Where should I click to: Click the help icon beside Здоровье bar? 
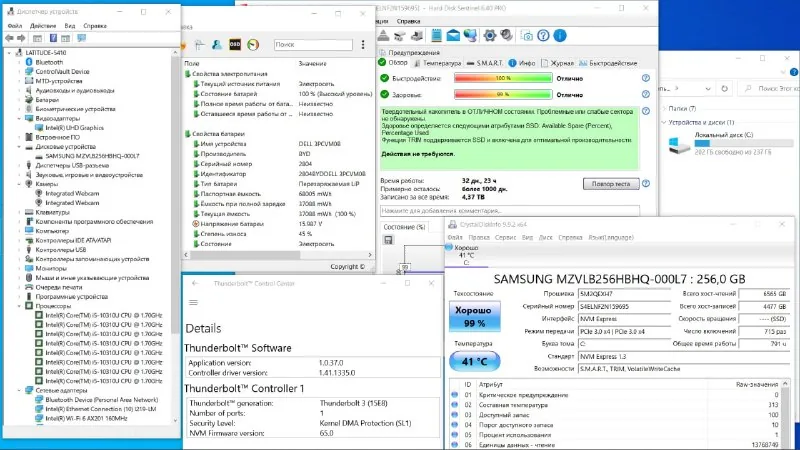(x=645, y=94)
